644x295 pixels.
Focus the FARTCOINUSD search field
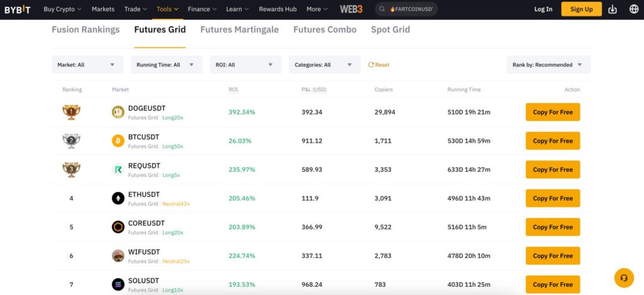tap(406, 9)
